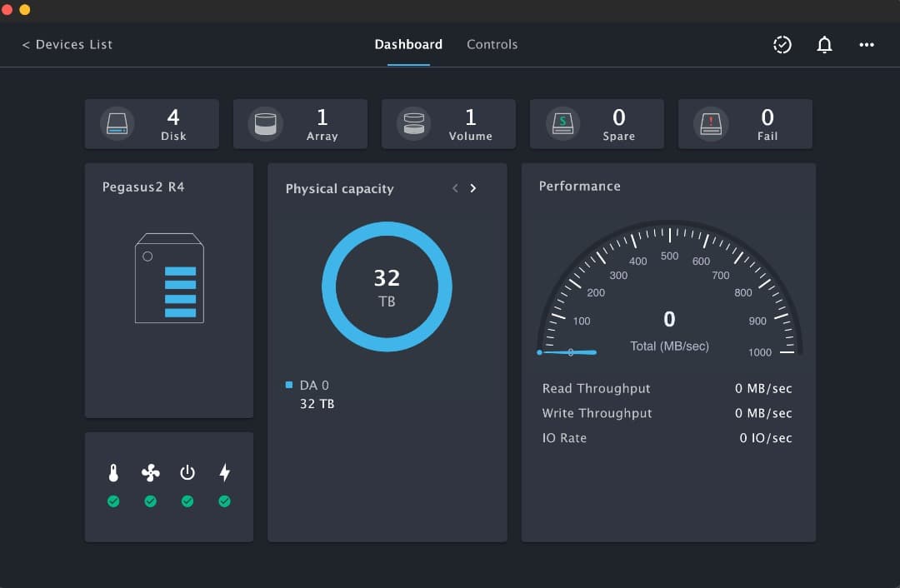Go back to Devices List
The height and width of the screenshot is (588, 900).
(67, 45)
